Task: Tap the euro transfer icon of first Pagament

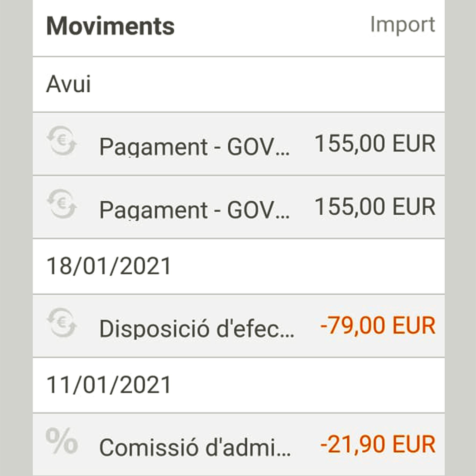Action: coord(62,141)
